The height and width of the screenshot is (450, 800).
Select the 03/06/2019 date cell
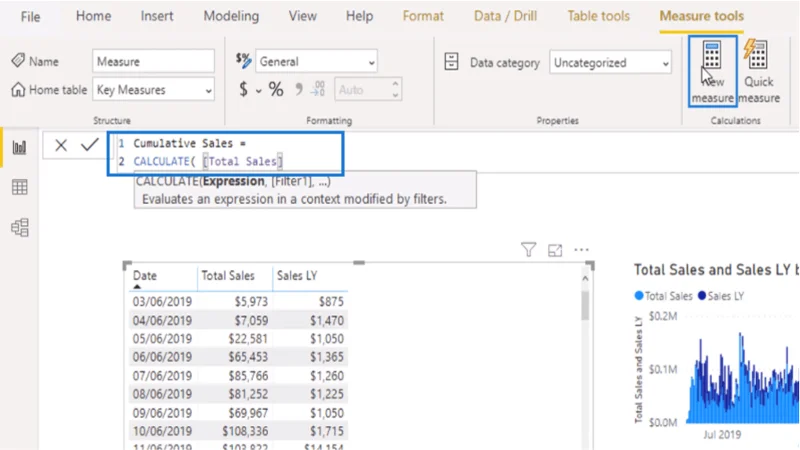162,302
